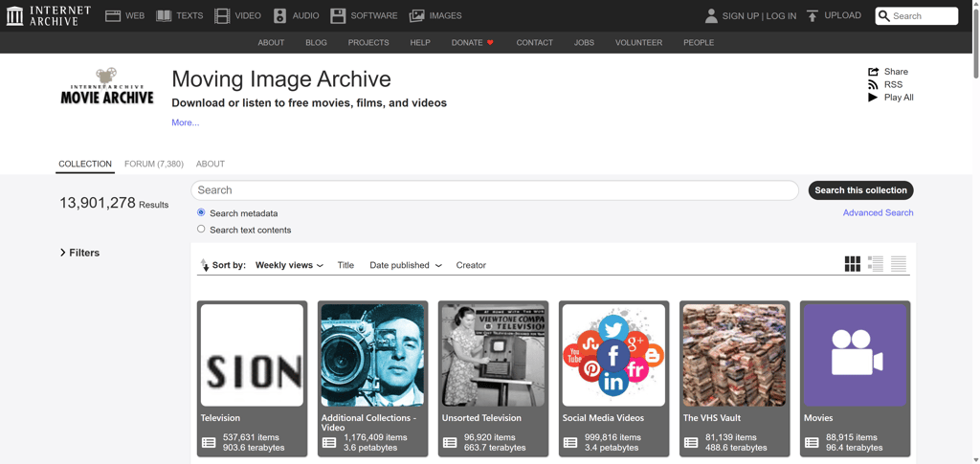Sort results by Creator
Viewport: 980px width, 464px height.
[x=471, y=265]
